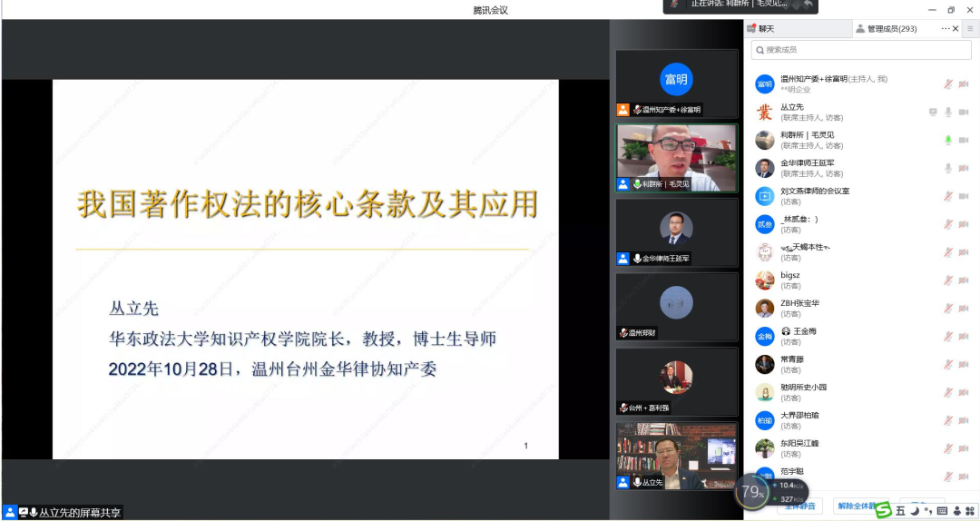Click camera icon for 刘文燕律师的会议室
The width and height of the screenshot is (980, 521).
click(x=964, y=197)
